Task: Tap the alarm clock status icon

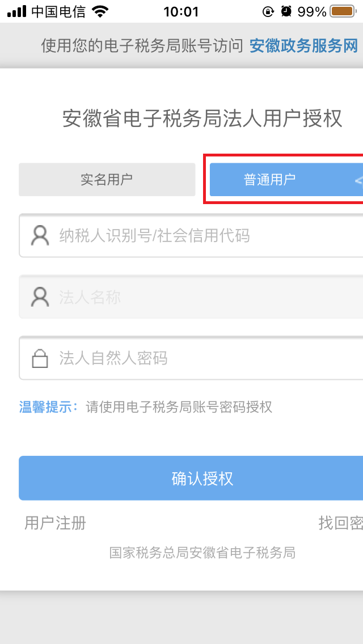Action: [286, 11]
